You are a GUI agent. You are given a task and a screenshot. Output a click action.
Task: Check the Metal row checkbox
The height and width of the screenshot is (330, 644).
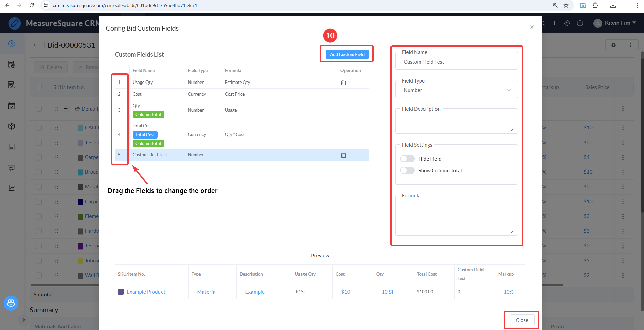click(39, 187)
